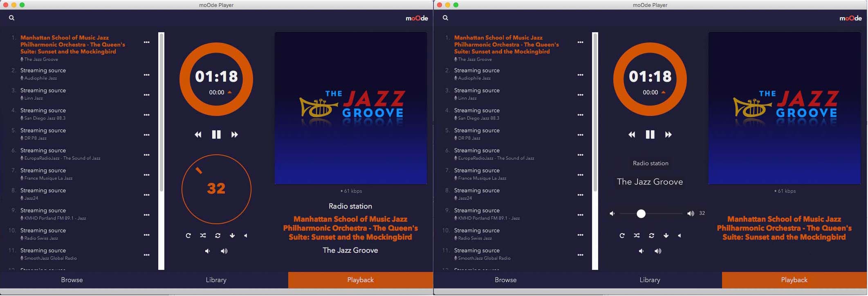
Task: Switch to Browse tab in left window
Action: 72,280
